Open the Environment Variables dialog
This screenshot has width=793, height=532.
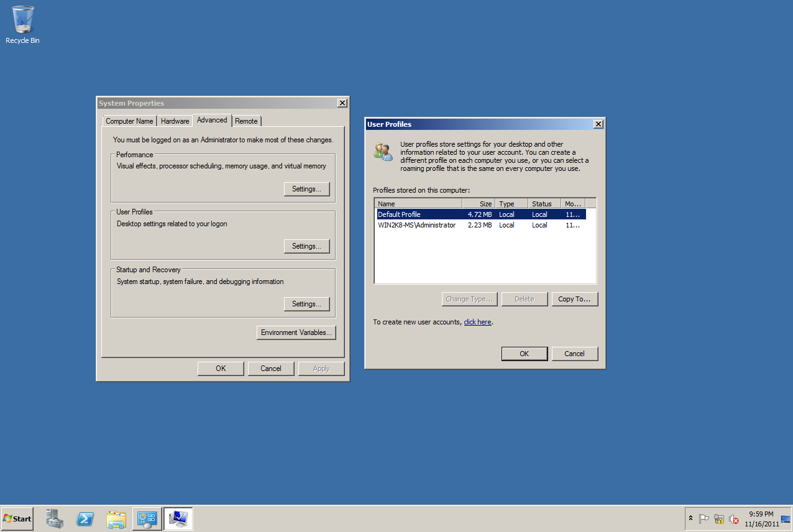click(296, 332)
